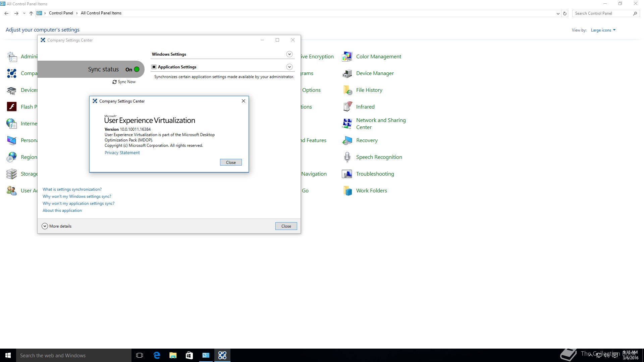The width and height of the screenshot is (644, 362).
Task: Open the View by Large icons dropdown
Action: [x=603, y=30]
